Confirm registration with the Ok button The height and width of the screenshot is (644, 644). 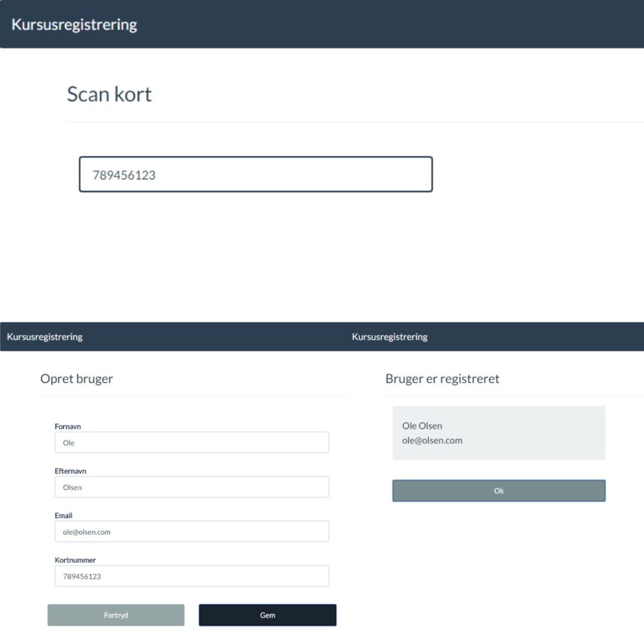499,491
